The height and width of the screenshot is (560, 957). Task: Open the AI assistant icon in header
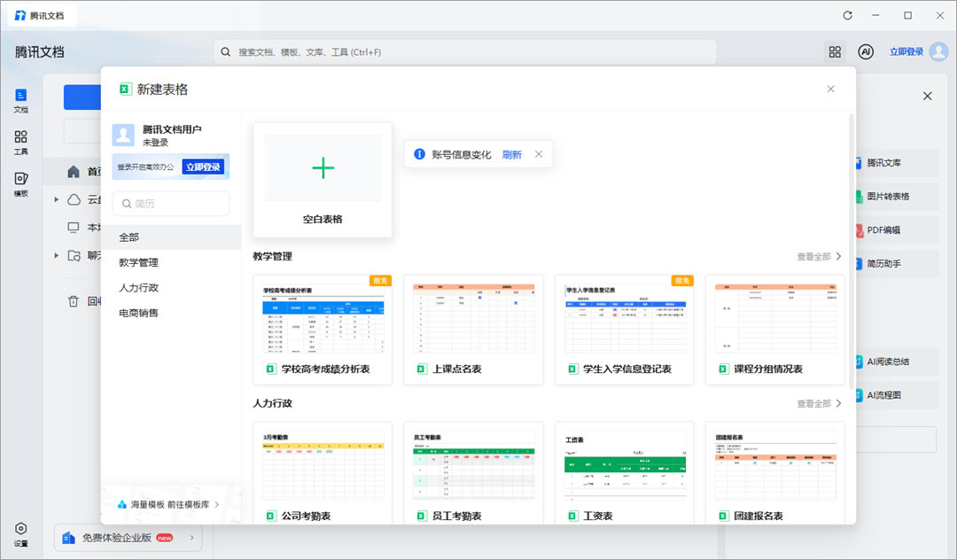[x=866, y=52]
